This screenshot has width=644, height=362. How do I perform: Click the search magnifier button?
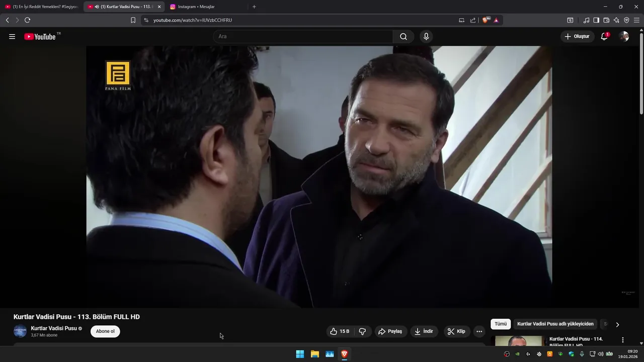(x=404, y=36)
